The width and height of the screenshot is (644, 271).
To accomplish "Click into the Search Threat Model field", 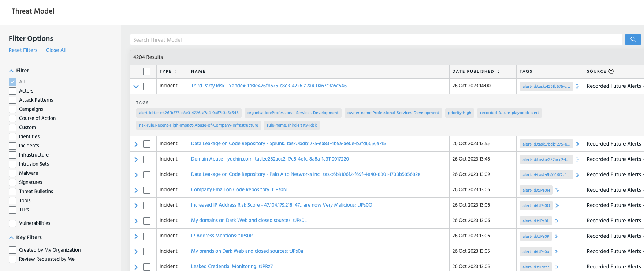I will pyautogui.click(x=376, y=39).
